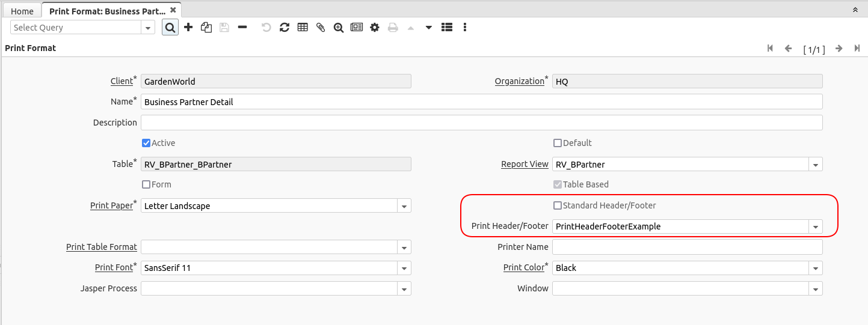Click the Find Record magnifier icon

pyautogui.click(x=170, y=28)
